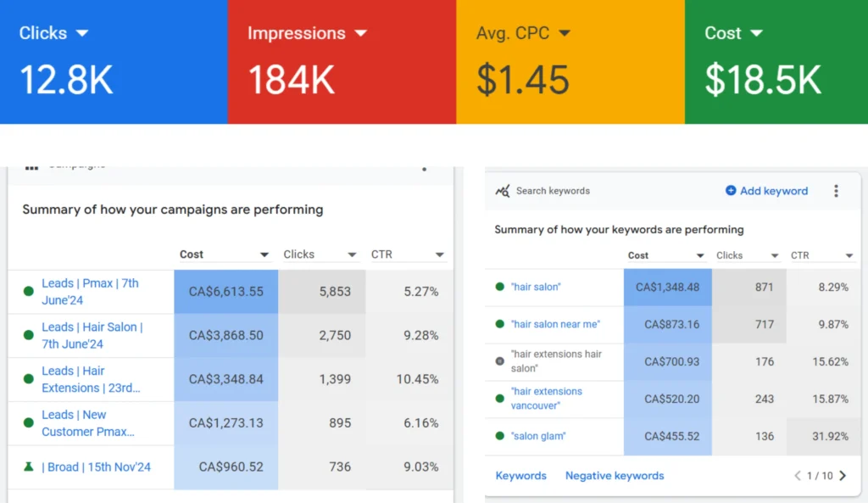The image size is (868, 503).
Task: Go to previous keywords page arrow
Action: point(797,476)
